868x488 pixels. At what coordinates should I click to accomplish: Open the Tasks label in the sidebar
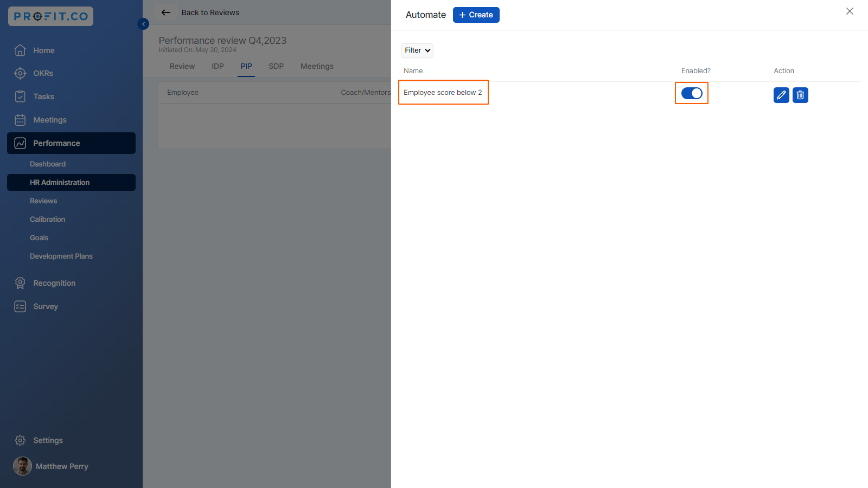pos(44,97)
